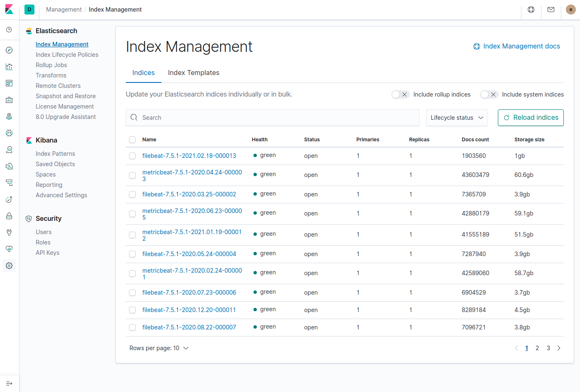Open API Keys under Security
This screenshot has height=392, width=580.
48,253
